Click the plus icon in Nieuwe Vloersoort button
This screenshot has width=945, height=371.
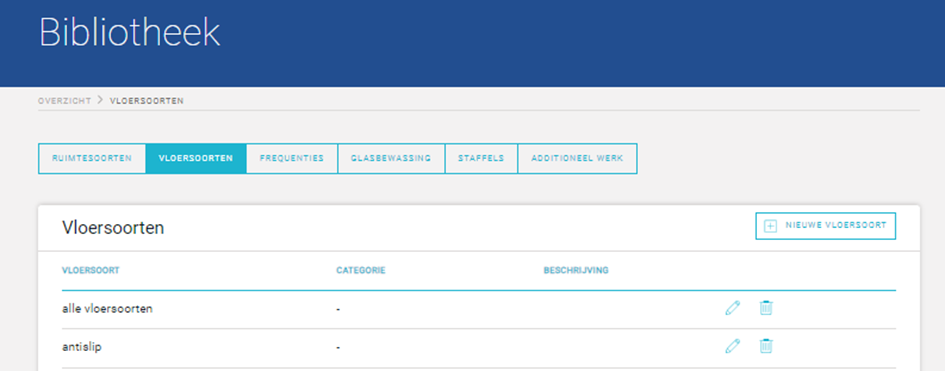770,226
